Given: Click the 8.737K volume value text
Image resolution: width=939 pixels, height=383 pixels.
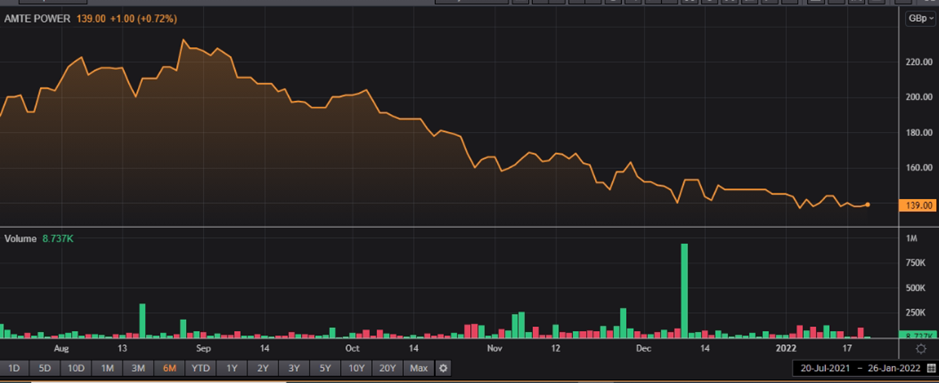Looking at the screenshot, I should 57,238.
